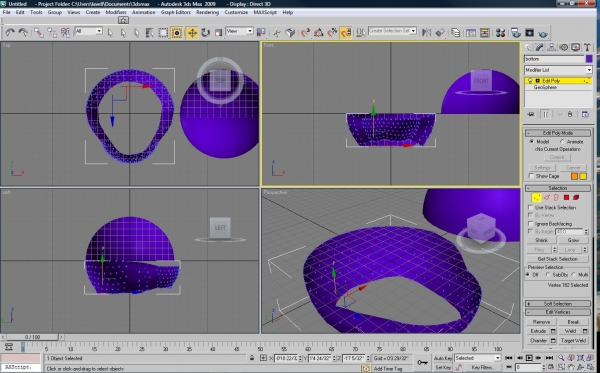The width and height of the screenshot is (600, 373).
Task: Select the Model radio button
Action: point(532,142)
